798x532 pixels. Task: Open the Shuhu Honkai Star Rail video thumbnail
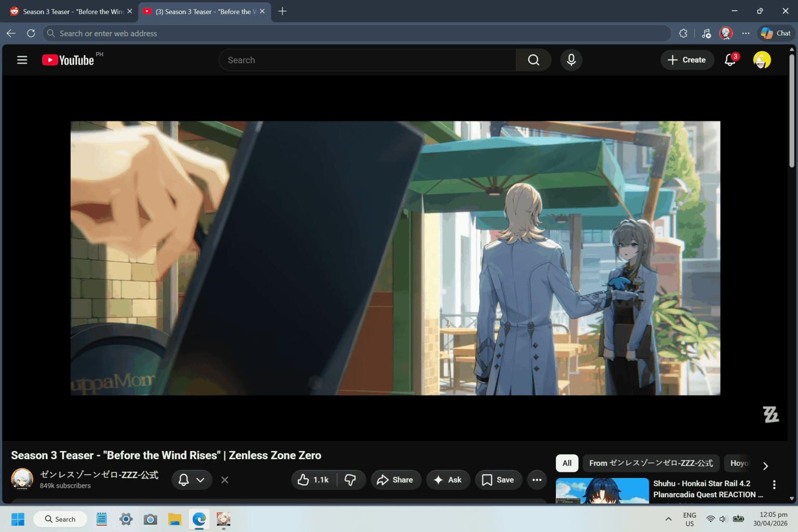tap(602, 491)
